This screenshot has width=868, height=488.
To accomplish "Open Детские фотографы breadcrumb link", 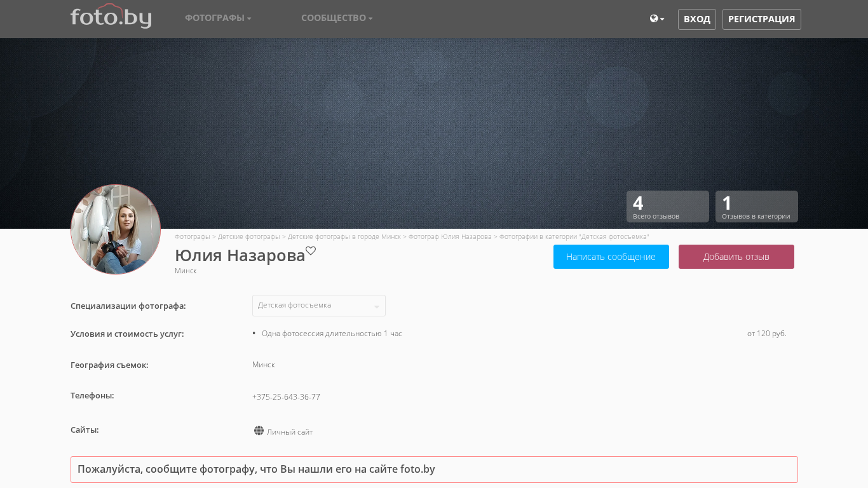I will coord(248,236).
